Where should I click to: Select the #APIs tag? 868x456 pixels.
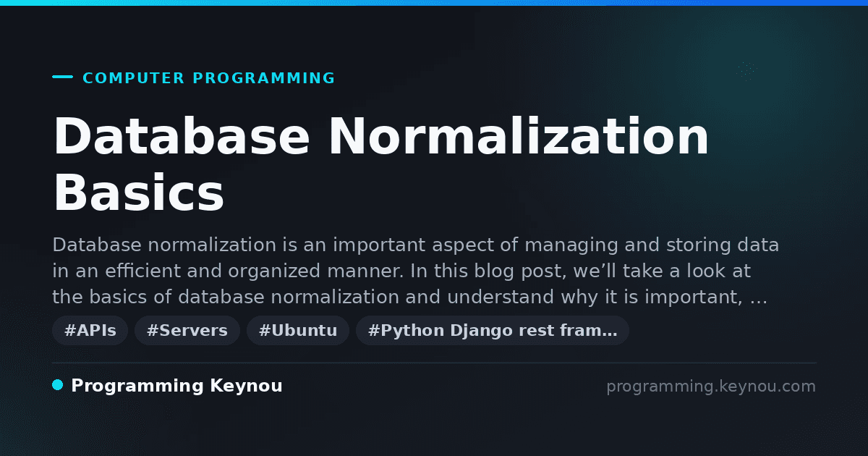90,331
